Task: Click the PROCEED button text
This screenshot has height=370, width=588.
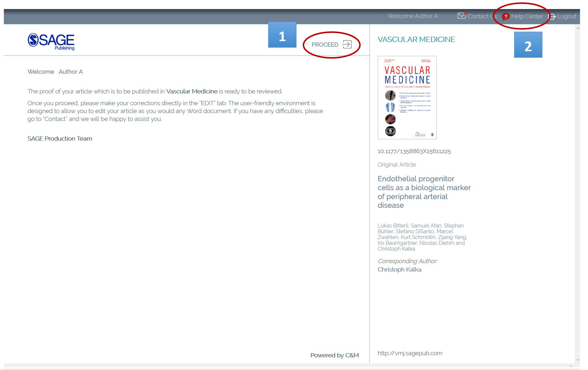Action: [x=325, y=45]
